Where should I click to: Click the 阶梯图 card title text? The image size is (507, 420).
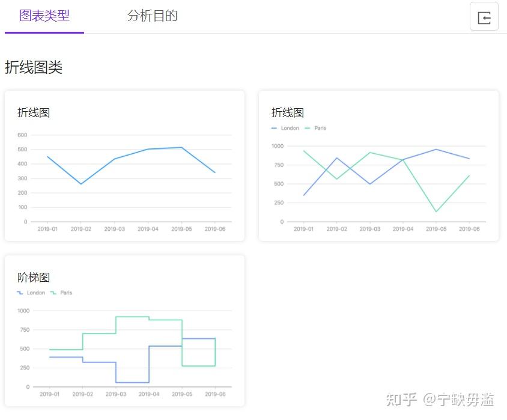tap(34, 278)
